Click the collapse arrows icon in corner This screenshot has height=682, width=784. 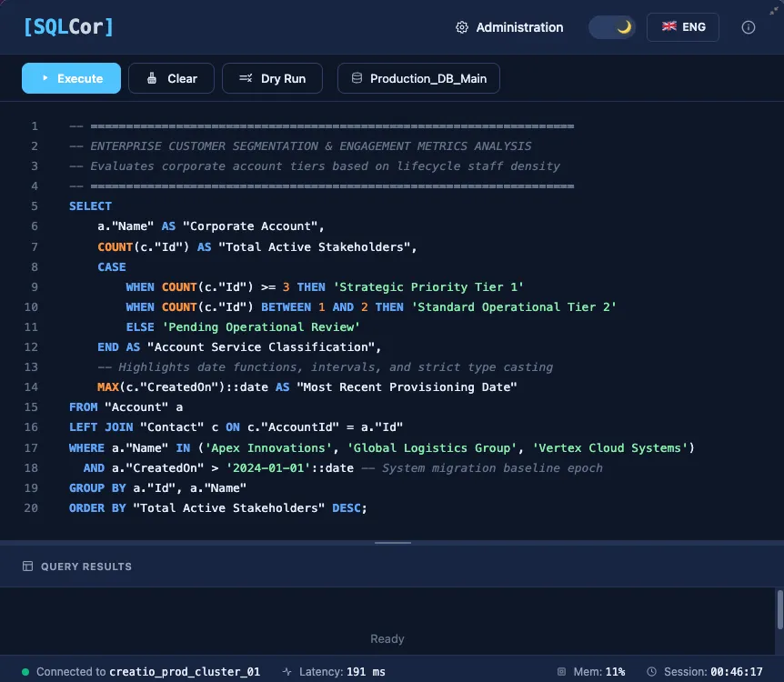pos(774,10)
